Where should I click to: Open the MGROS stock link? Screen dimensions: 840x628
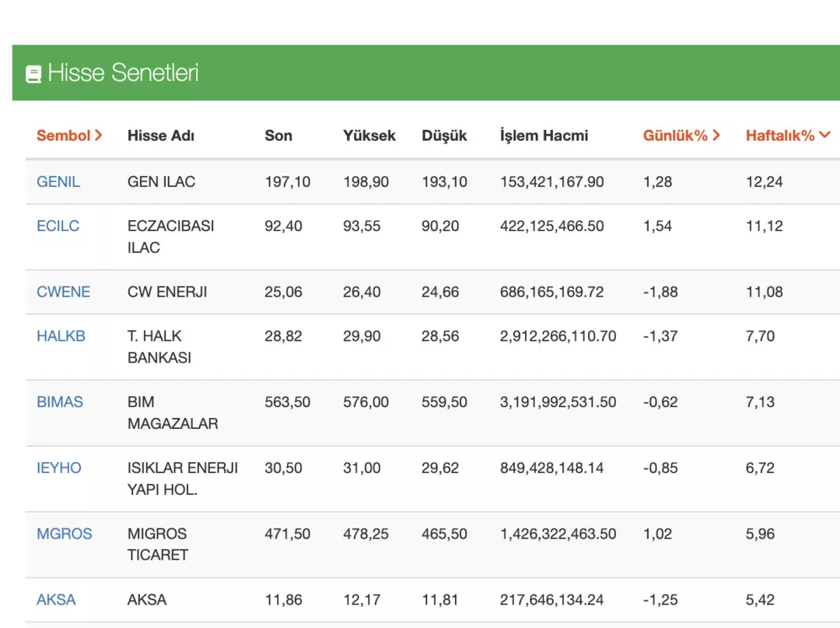click(64, 534)
